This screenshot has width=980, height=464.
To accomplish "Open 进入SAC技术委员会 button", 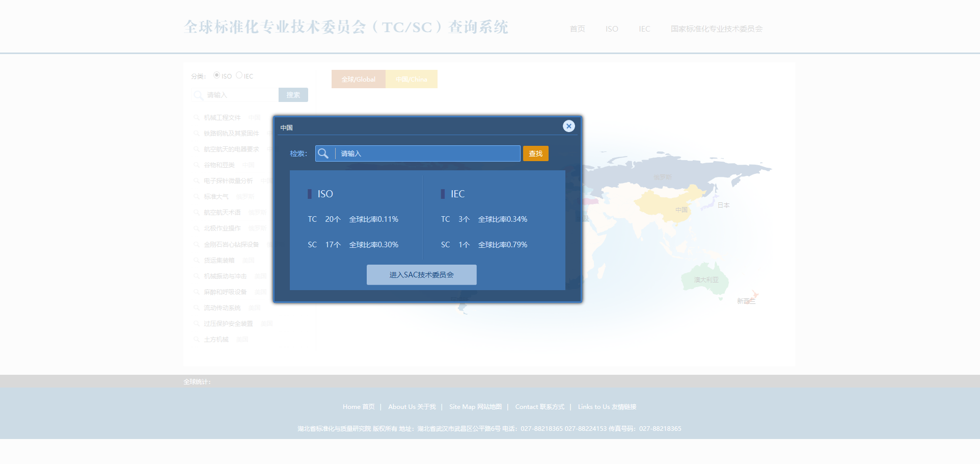I will click(x=421, y=275).
